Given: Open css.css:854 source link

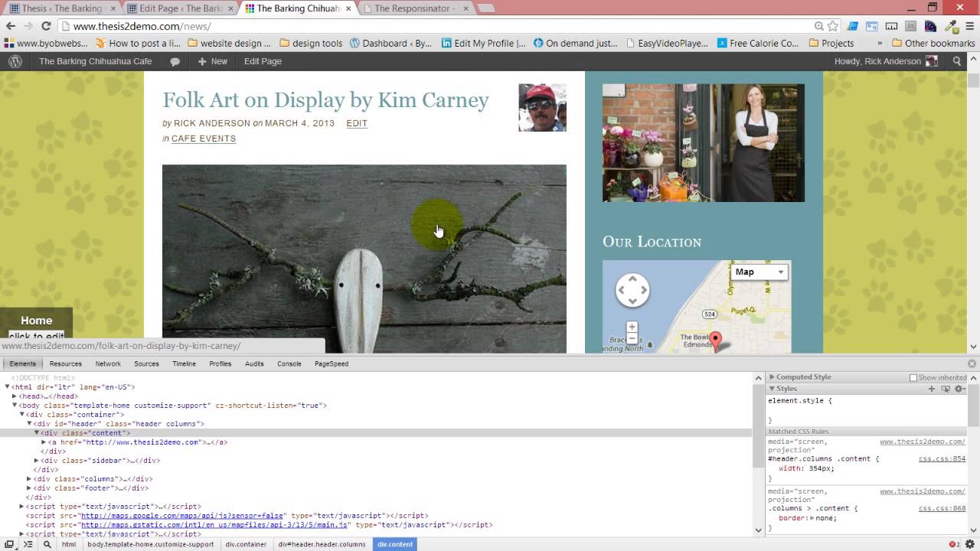Looking at the screenshot, I should tap(942, 459).
